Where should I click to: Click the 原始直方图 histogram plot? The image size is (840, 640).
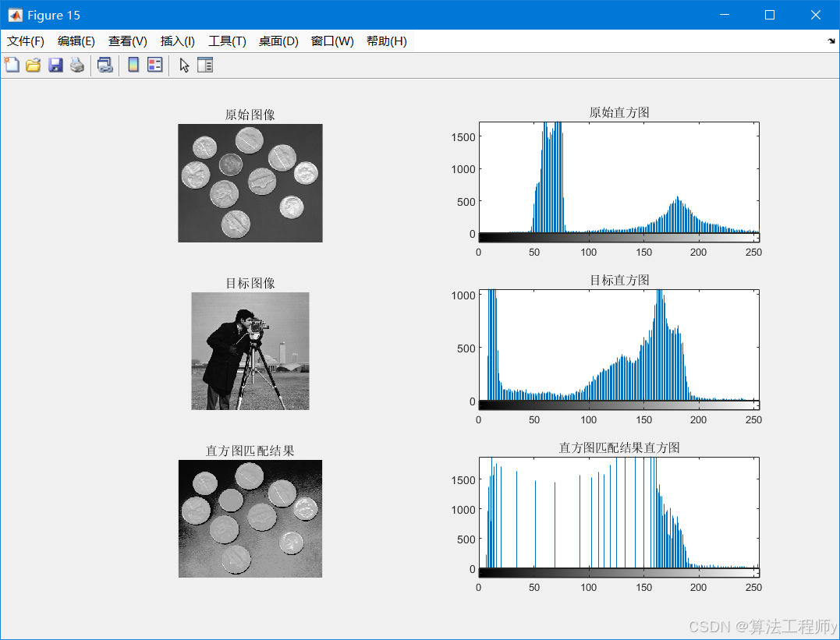tap(618, 178)
